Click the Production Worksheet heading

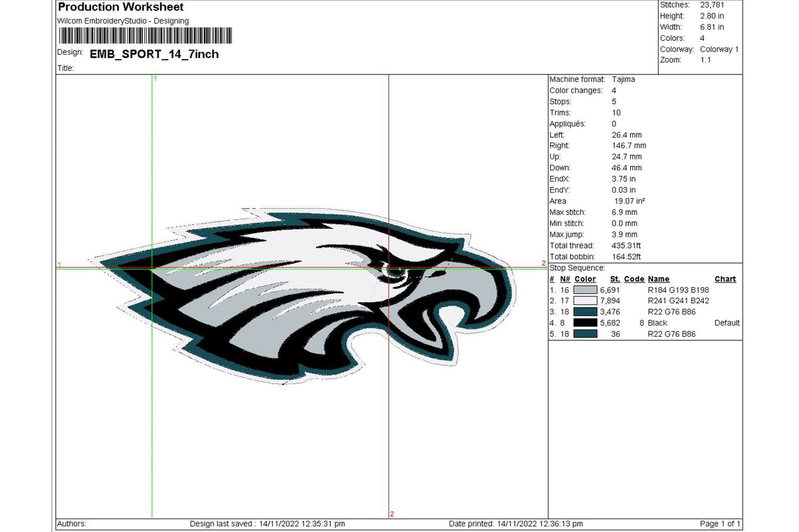click(120, 7)
